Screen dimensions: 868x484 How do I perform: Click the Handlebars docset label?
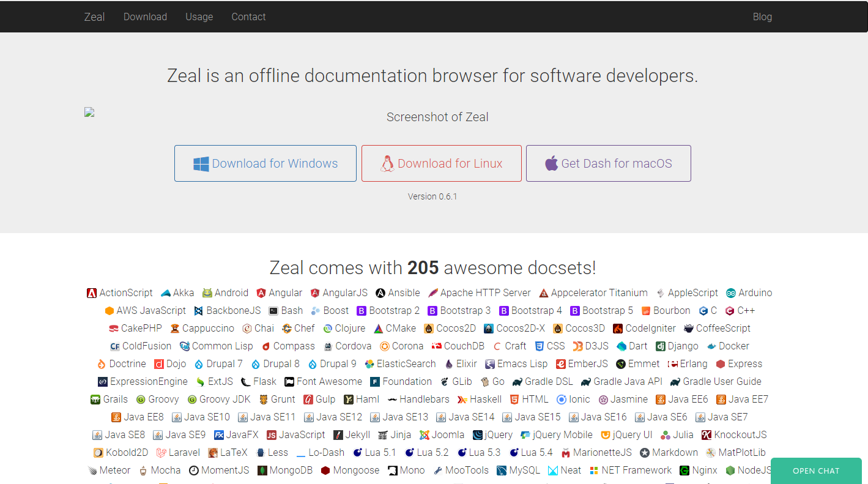425,400
